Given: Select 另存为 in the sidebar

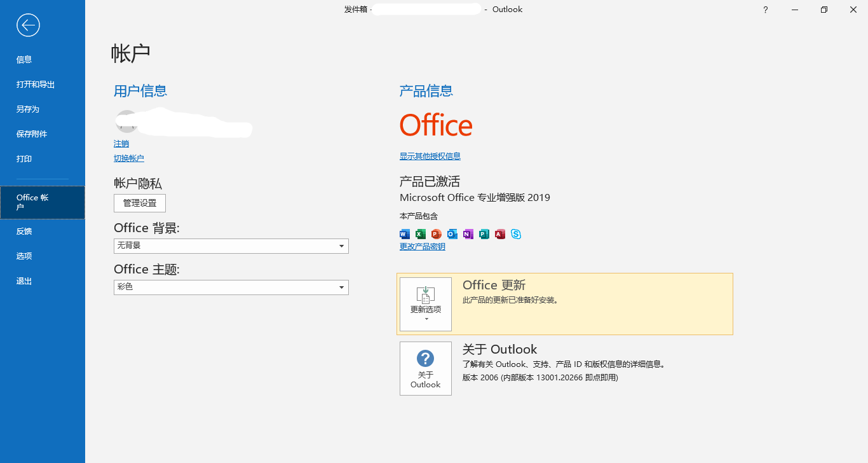Looking at the screenshot, I should pyautogui.click(x=43, y=109).
